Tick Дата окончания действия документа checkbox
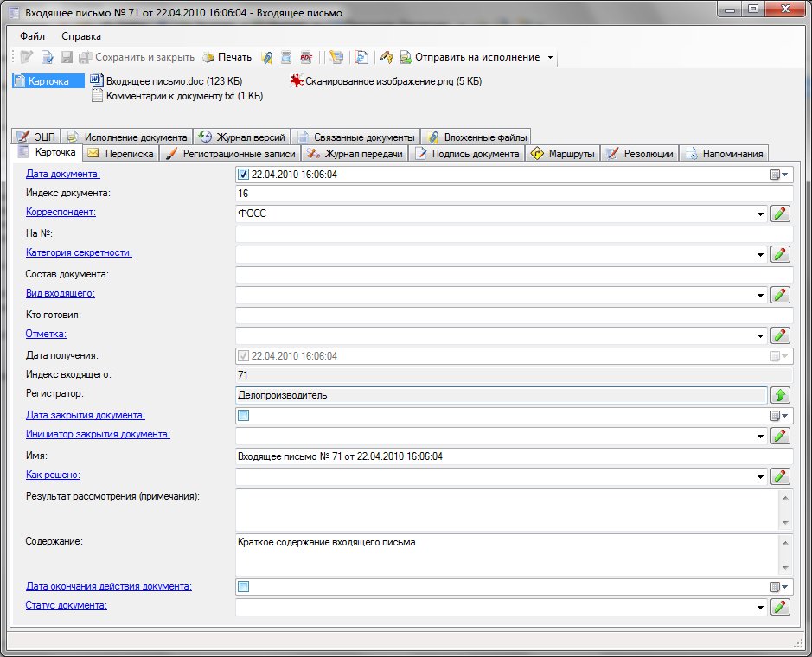 [x=243, y=587]
